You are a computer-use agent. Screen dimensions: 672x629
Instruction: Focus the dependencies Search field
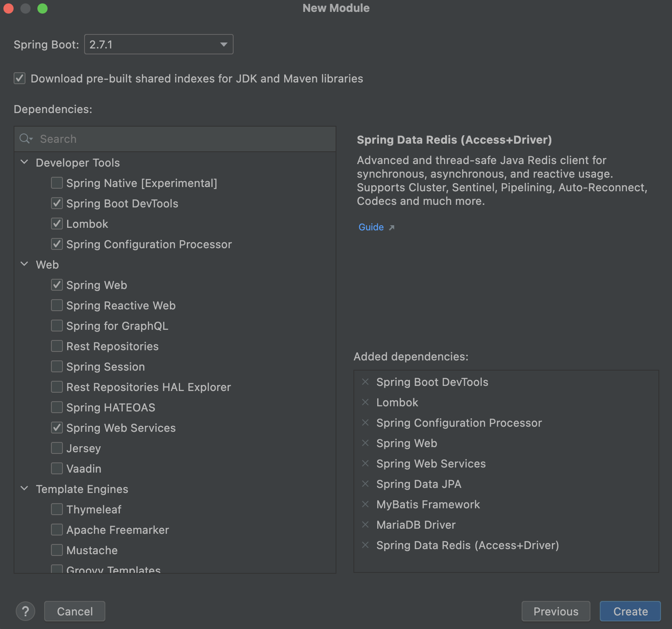(175, 139)
